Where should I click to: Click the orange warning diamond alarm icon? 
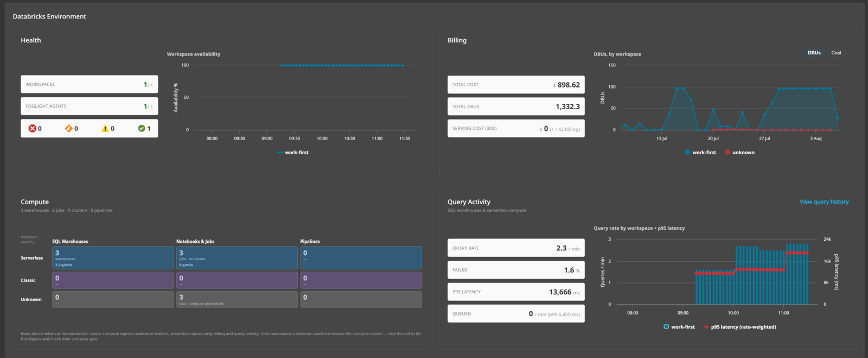68,128
